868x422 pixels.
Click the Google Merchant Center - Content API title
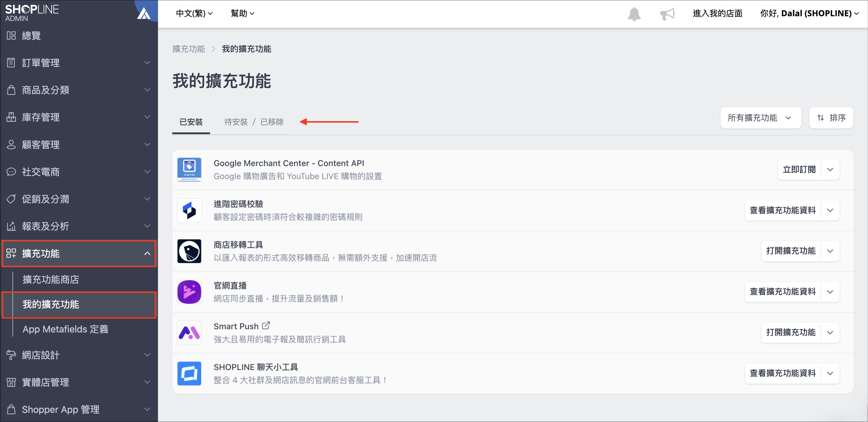(289, 163)
